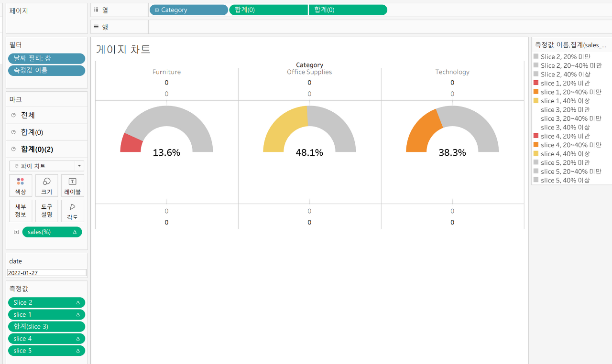Click the delta symbol on slice 1 pill

click(x=78, y=314)
